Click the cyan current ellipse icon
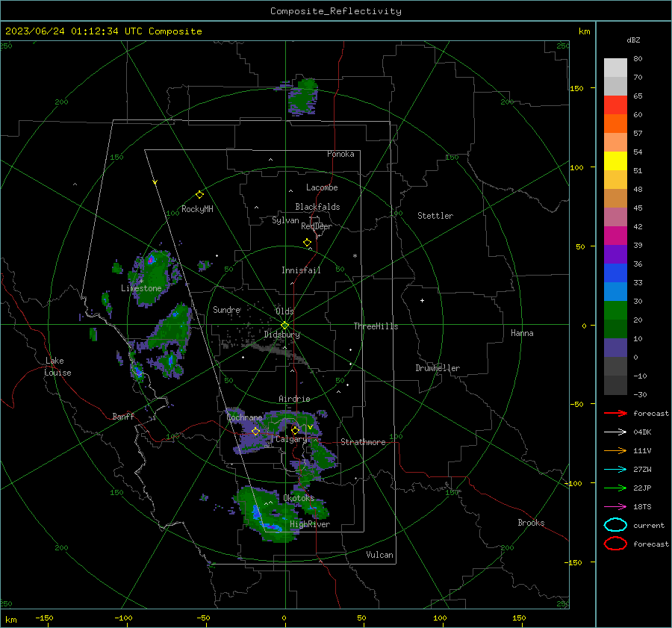Image resolution: width=672 pixels, height=628 pixels. click(x=615, y=525)
